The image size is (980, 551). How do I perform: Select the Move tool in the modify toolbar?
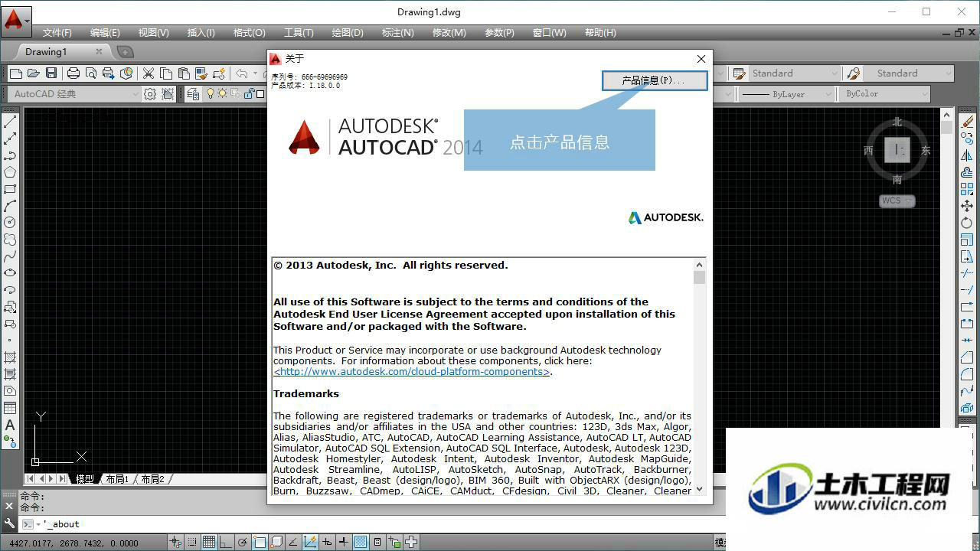(x=967, y=206)
